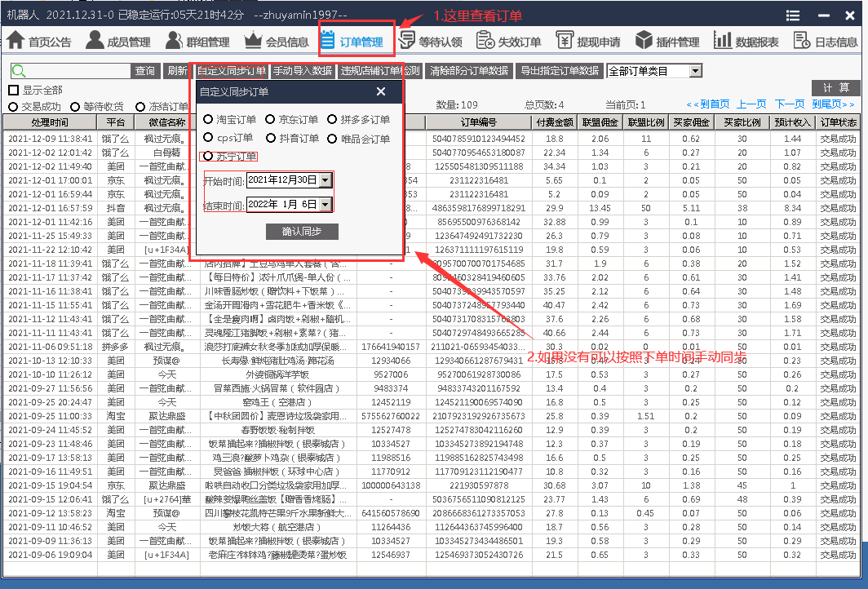Click the 确认同步 button

(302, 232)
